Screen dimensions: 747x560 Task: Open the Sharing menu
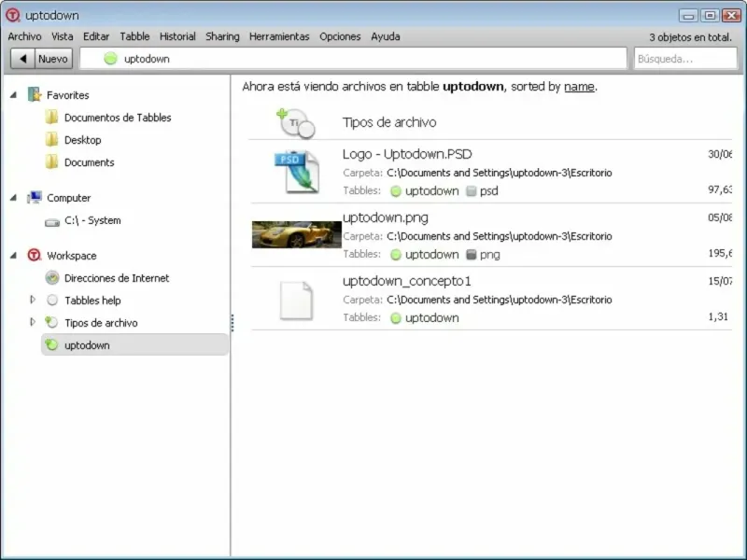pos(222,36)
